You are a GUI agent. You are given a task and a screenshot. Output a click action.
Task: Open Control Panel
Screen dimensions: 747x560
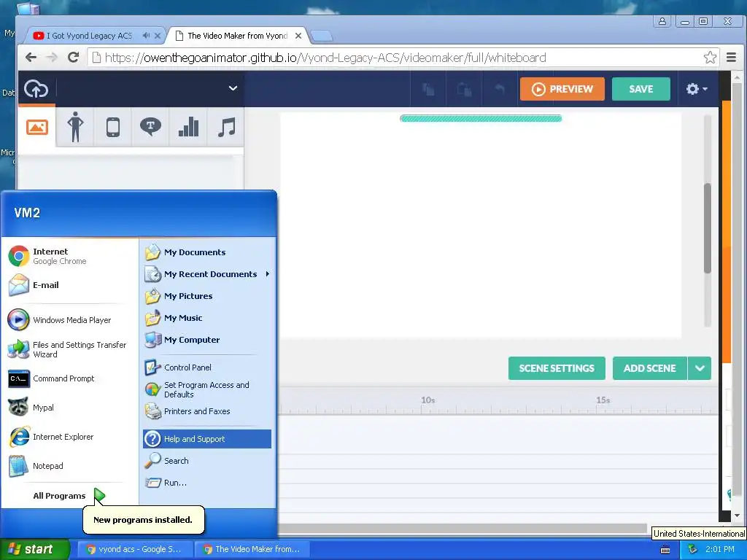coord(206,367)
